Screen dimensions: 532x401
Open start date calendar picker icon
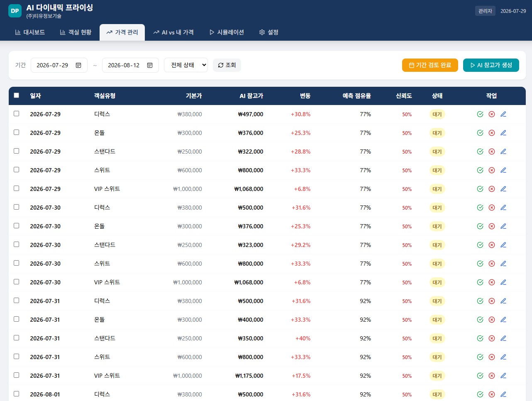(78, 65)
